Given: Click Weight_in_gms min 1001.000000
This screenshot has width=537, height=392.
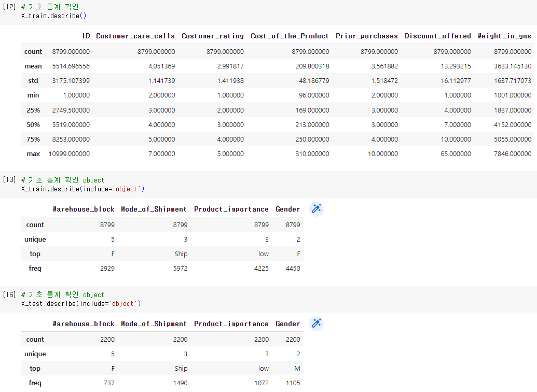Looking at the screenshot, I should pos(513,95).
